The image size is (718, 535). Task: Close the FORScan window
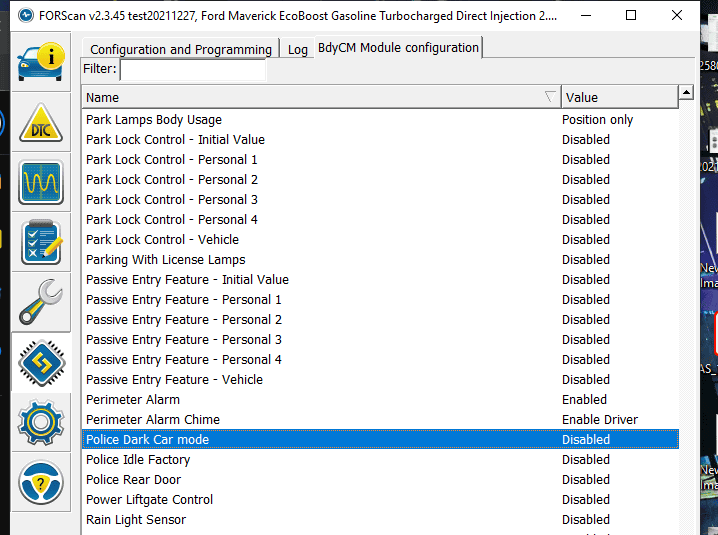pos(677,15)
